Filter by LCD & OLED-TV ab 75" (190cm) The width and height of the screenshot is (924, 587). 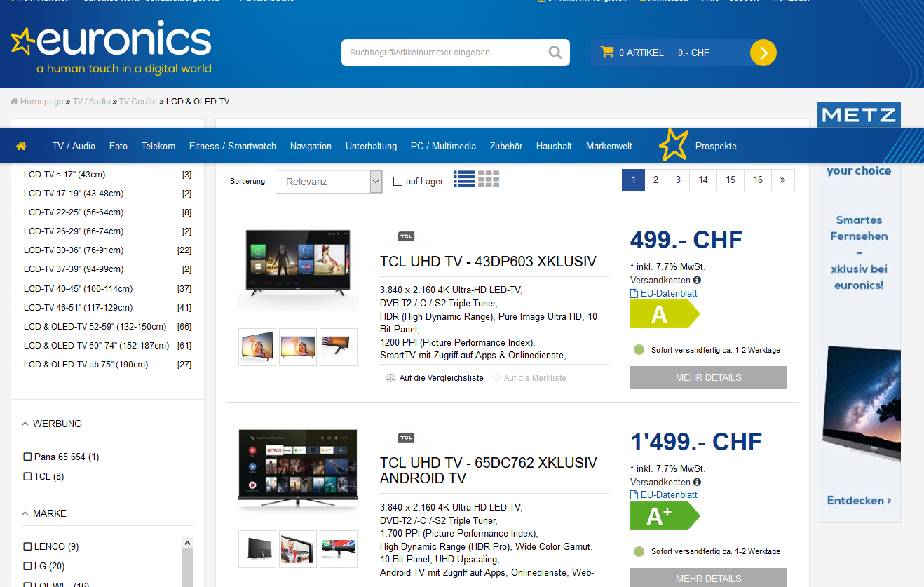pos(86,365)
